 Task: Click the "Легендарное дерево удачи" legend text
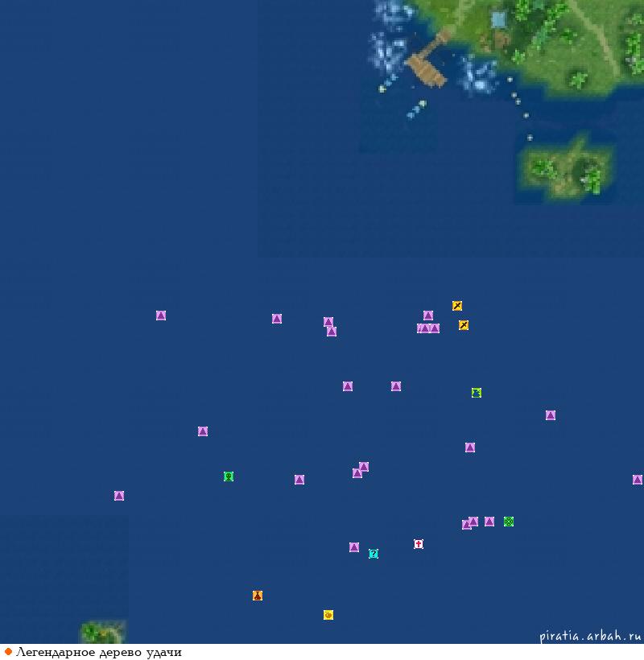[99, 653]
